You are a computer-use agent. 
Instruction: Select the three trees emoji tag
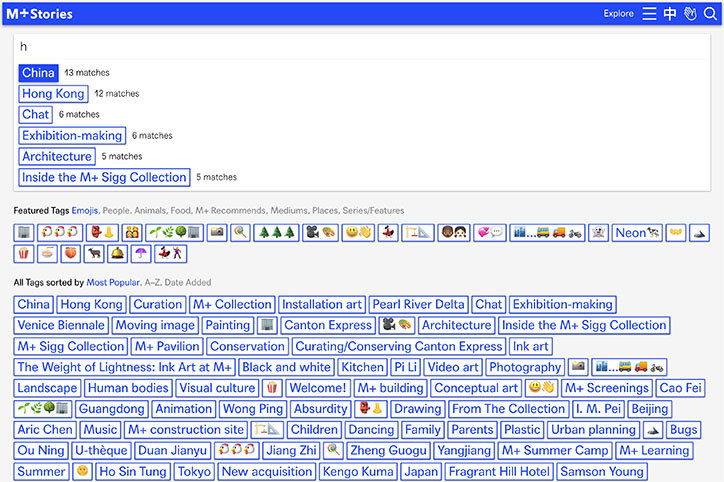coord(277,233)
